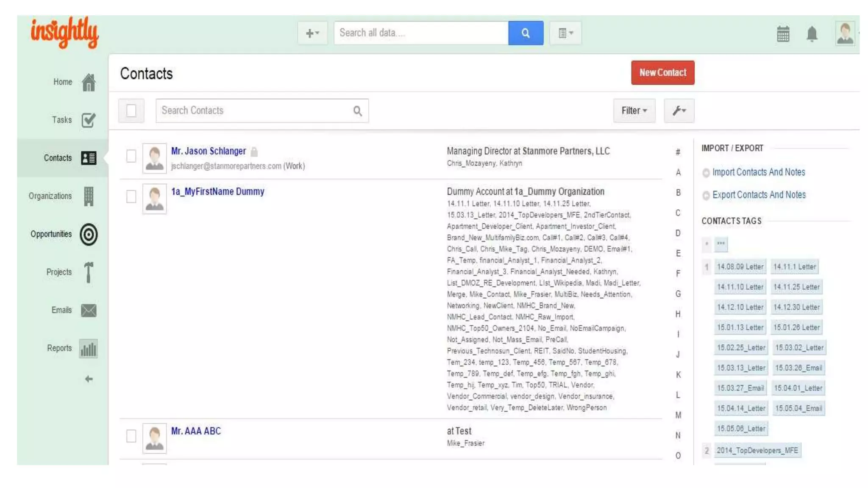Go to Organizations in the sidebar
This screenshot has width=868, height=488.
coord(88,196)
